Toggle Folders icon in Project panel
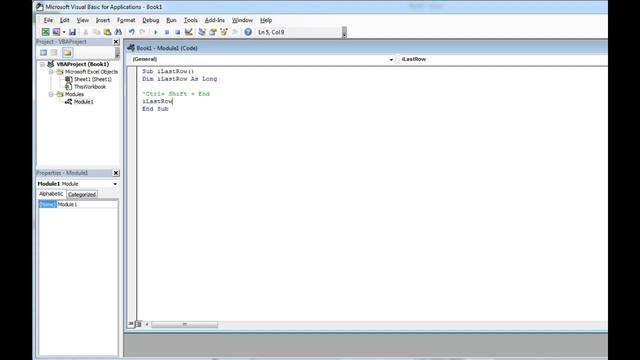 (x=67, y=53)
